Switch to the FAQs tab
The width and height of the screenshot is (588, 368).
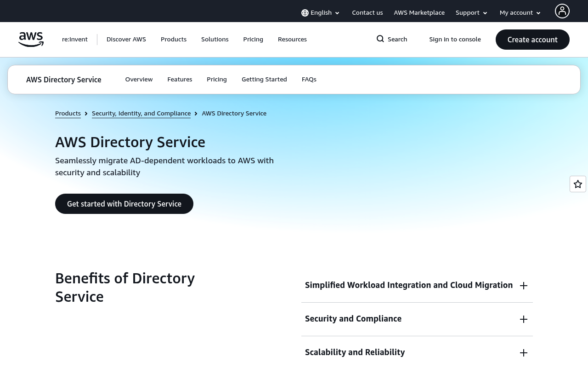(x=309, y=80)
